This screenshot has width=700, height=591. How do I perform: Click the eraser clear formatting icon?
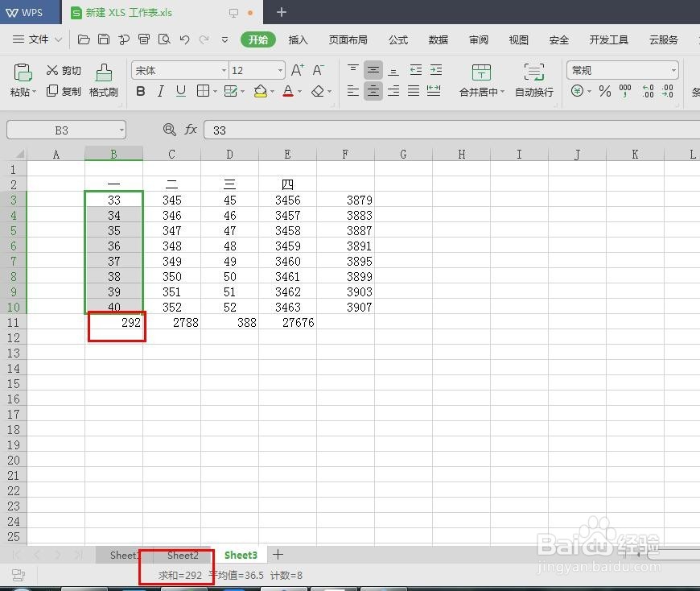point(317,91)
